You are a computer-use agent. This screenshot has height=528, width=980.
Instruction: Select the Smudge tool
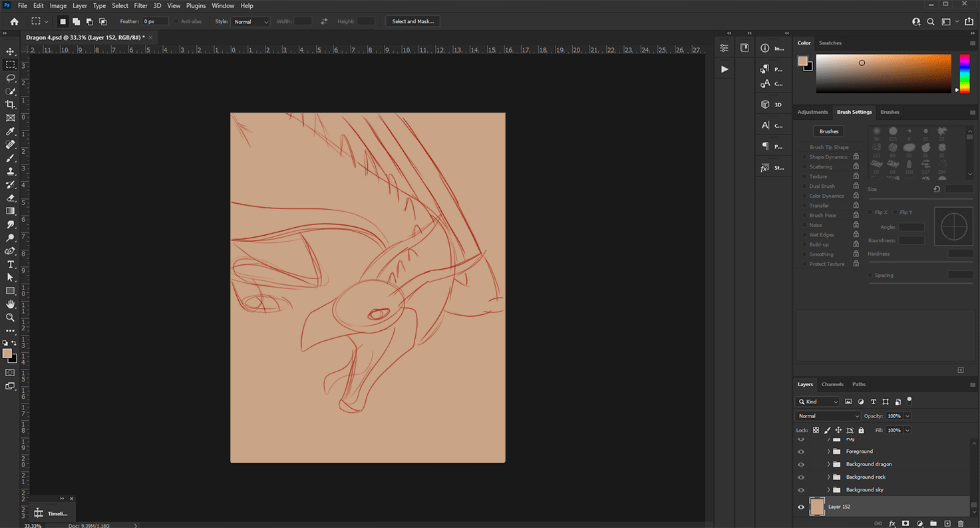(10, 224)
